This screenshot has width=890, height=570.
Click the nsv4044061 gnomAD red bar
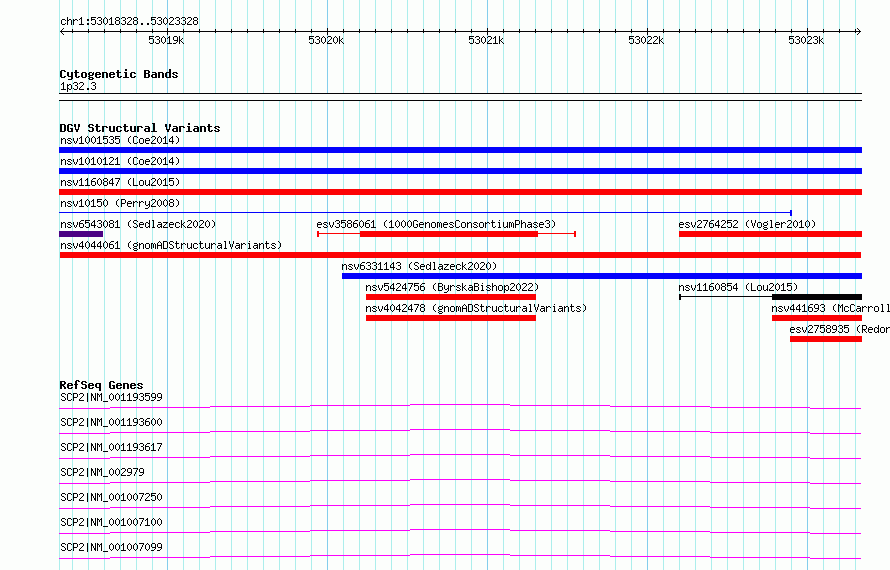click(x=460, y=255)
